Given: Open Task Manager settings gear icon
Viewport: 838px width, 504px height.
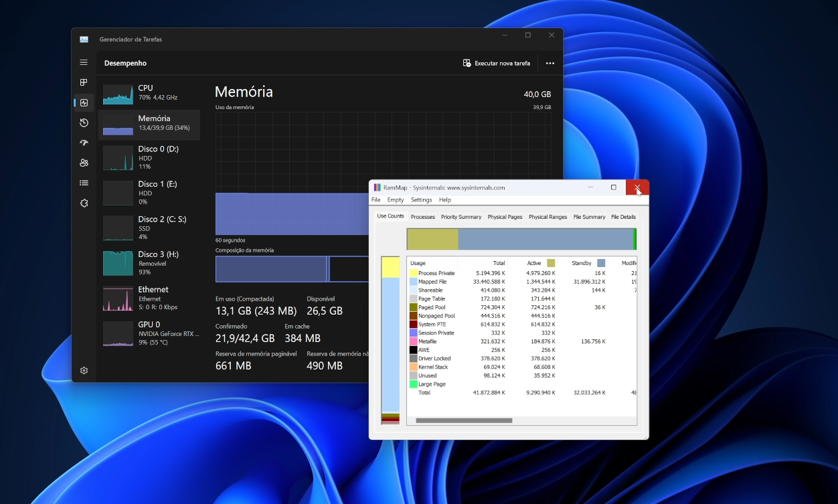Looking at the screenshot, I should click(84, 370).
